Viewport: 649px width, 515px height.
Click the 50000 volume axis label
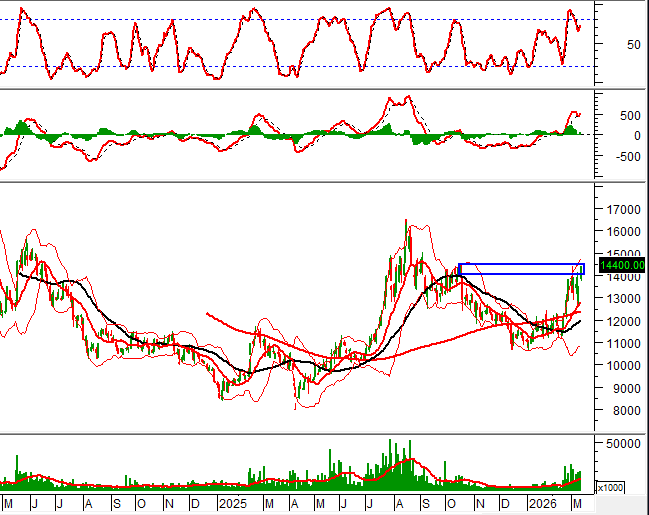tap(622, 443)
